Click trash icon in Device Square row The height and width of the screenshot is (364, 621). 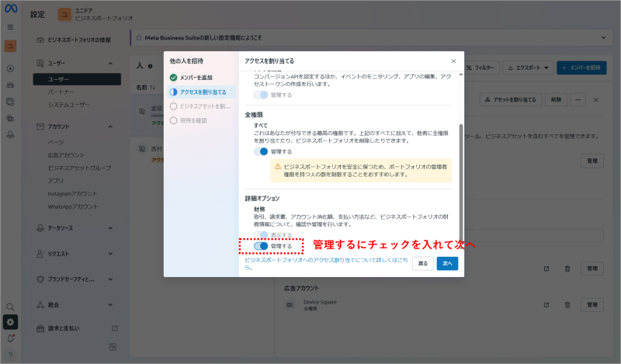pos(567,304)
